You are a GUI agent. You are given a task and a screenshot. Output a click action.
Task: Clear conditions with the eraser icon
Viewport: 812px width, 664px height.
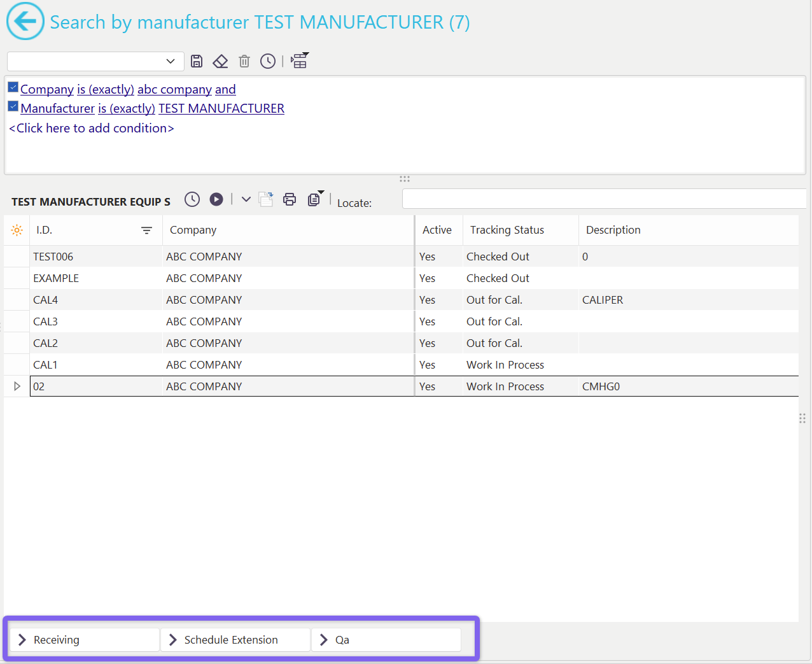coord(220,61)
